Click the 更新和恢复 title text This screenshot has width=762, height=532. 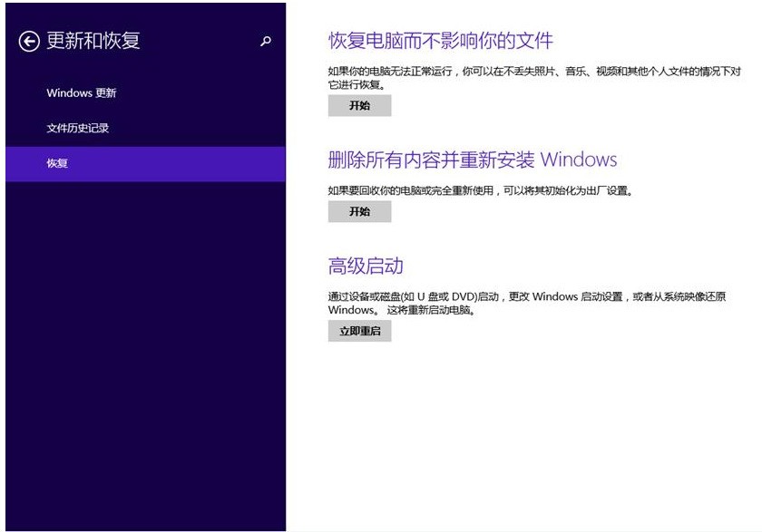[x=93, y=41]
